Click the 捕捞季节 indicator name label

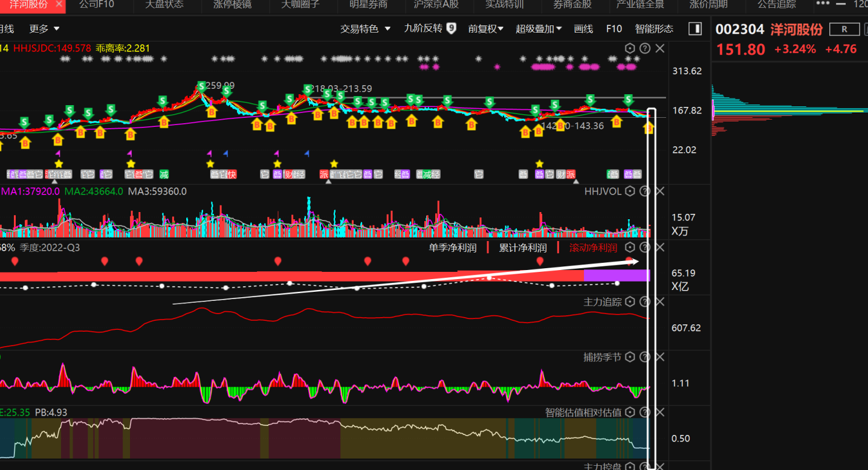[x=603, y=357]
